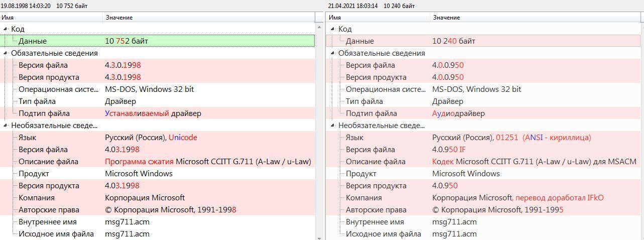This screenshot has width=644, height=240.
Task: Collapse Необязательные сведения group in right panel
Action: (333, 126)
